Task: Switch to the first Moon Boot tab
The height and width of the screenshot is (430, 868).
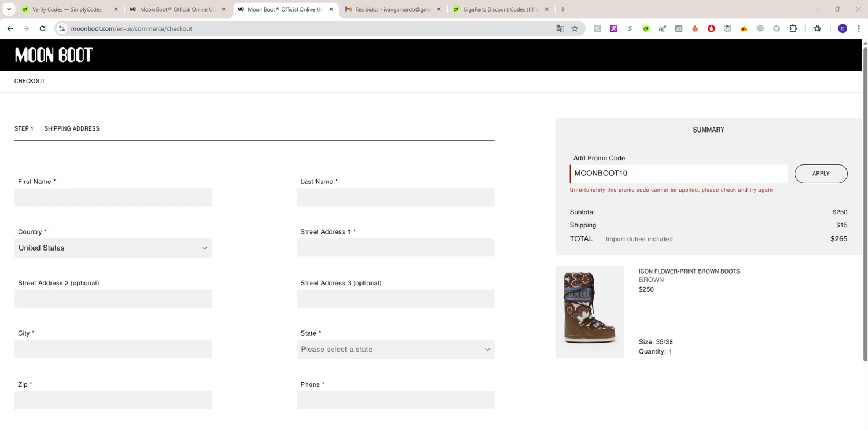Action: [177, 9]
